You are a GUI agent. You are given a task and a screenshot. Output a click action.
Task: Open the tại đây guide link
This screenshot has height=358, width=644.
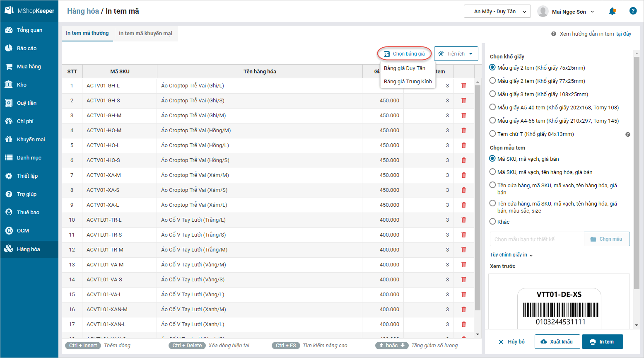pos(623,34)
